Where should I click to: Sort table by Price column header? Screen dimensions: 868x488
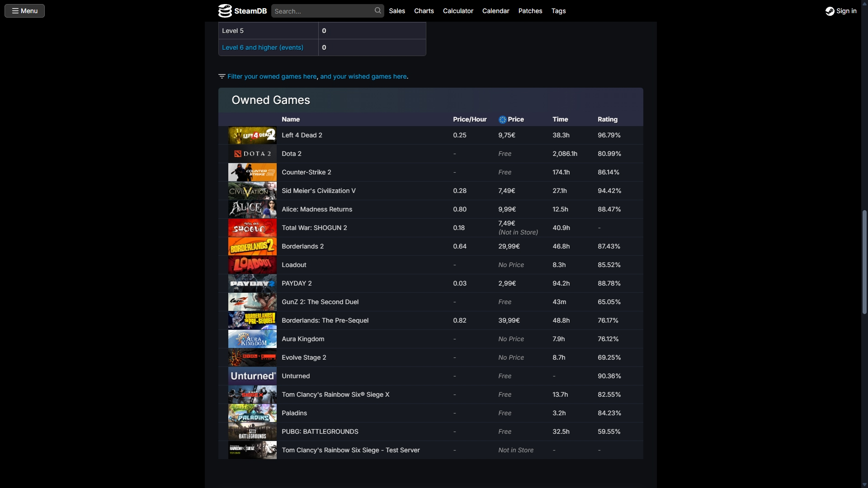pyautogui.click(x=516, y=119)
